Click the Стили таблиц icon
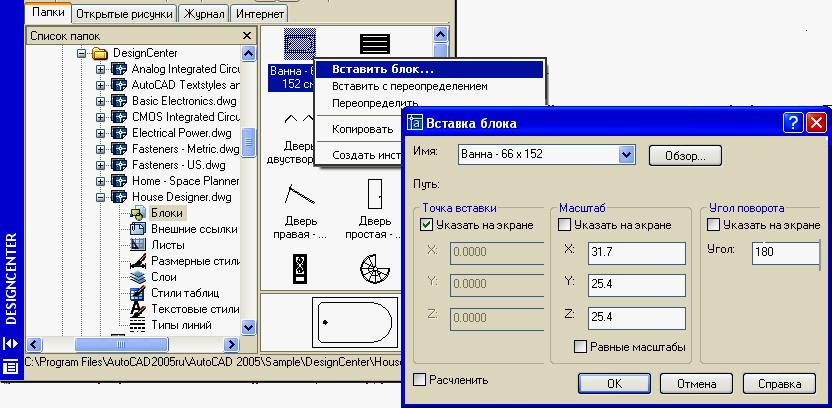This screenshot has height=408, width=832. [x=137, y=293]
